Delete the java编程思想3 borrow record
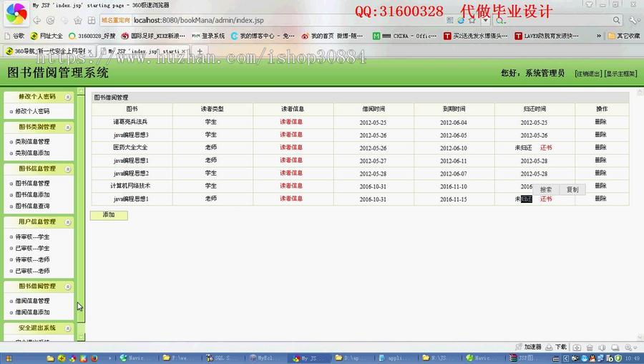This screenshot has width=644, height=364. [600, 135]
